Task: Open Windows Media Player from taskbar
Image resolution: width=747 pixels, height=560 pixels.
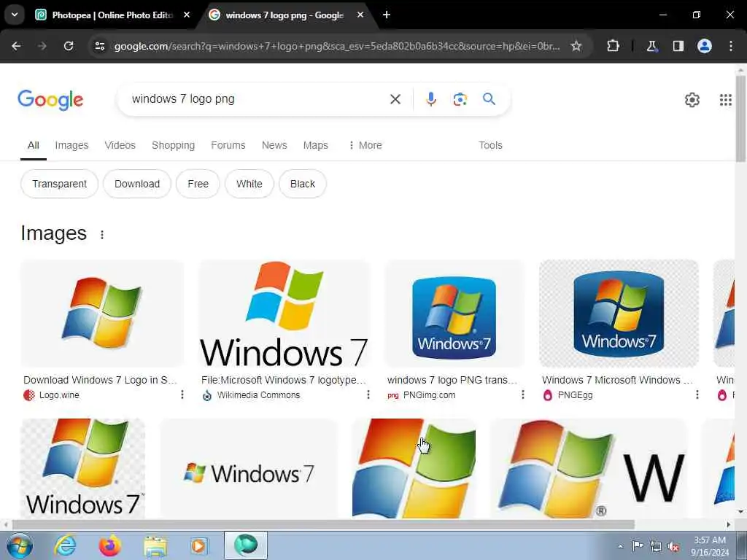Action: pos(198,545)
